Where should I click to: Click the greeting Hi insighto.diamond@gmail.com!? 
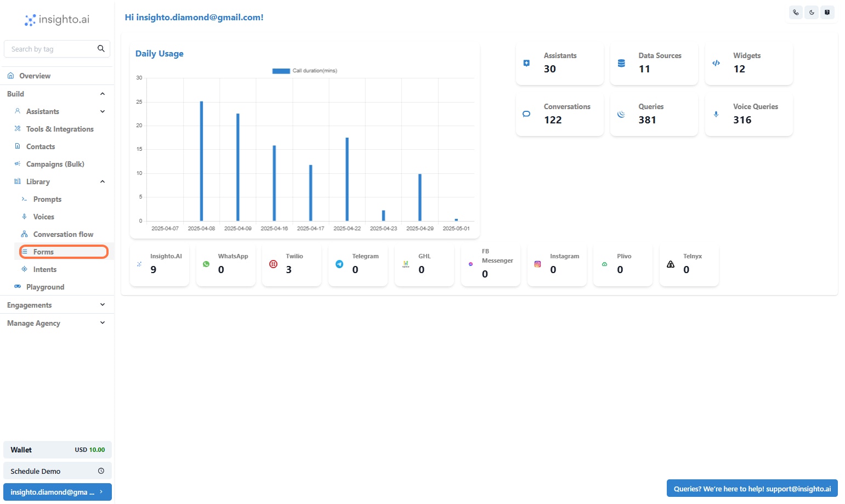(194, 18)
